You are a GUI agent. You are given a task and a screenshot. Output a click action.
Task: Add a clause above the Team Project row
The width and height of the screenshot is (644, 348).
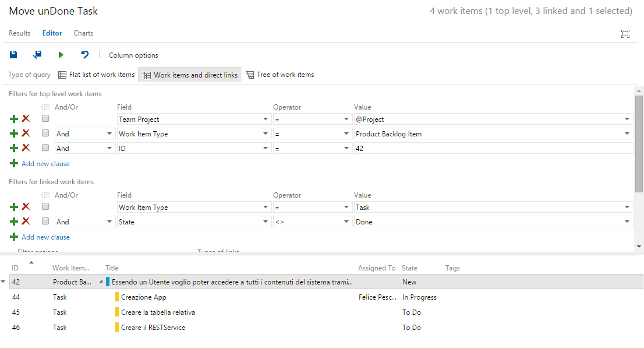pyautogui.click(x=14, y=119)
